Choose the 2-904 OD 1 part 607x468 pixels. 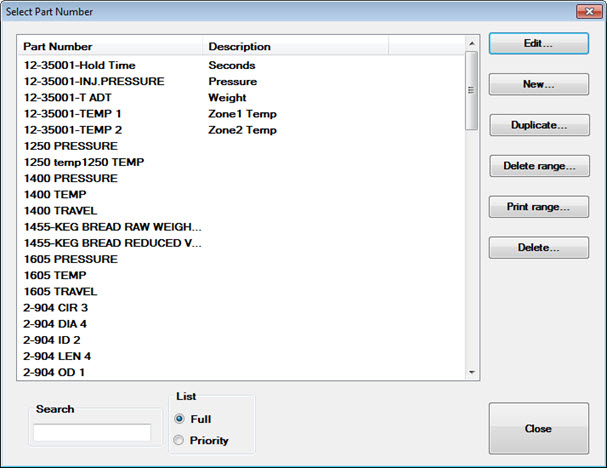pos(54,372)
